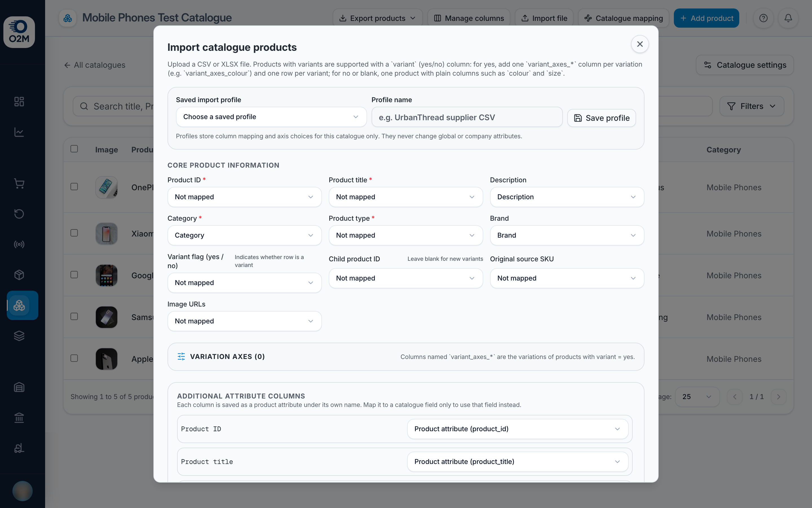This screenshot has width=812, height=508.
Task: Open the Product ID mapping dropdown
Action: click(244, 197)
